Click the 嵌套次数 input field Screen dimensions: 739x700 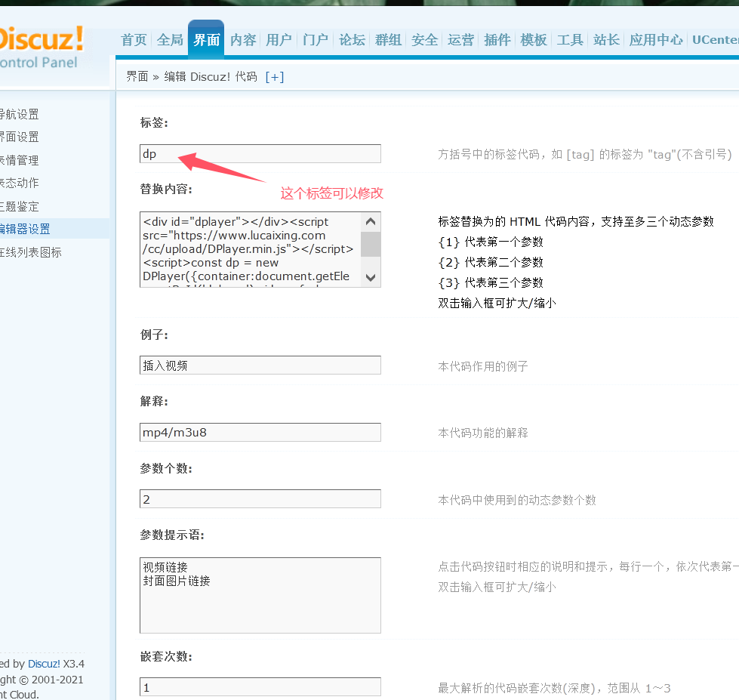pos(260,687)
